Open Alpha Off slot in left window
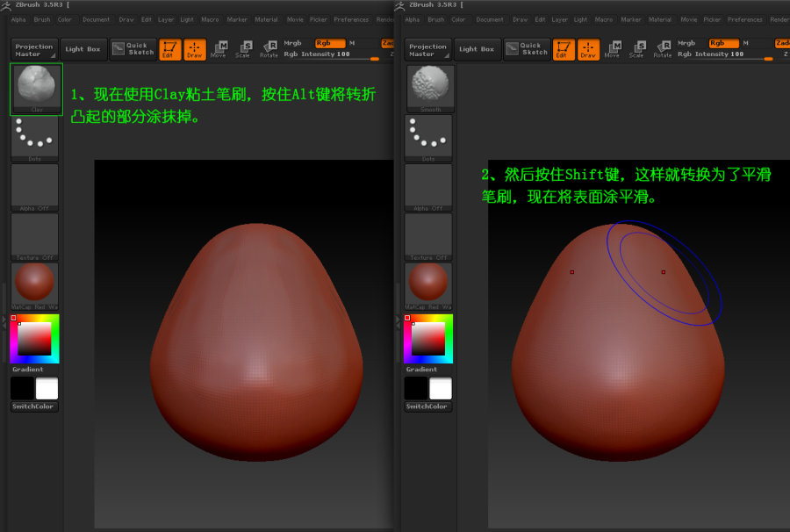Screen dimensions: 790x532 coord(35,187)
